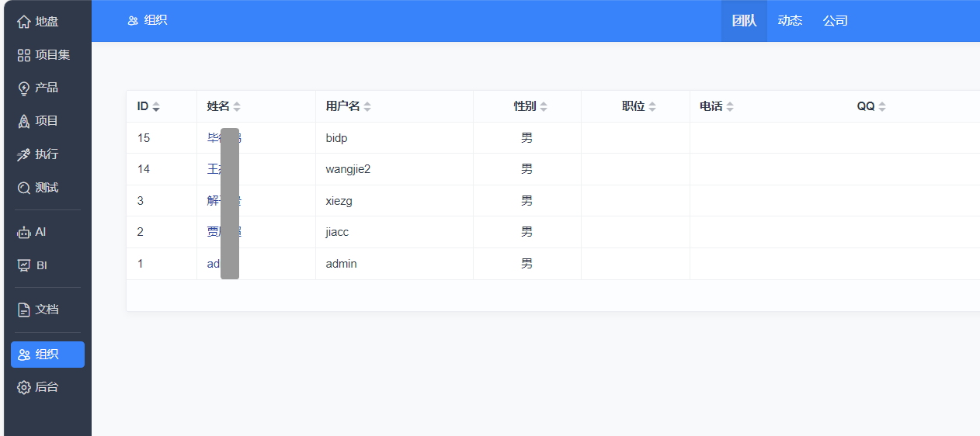Sort the 性别 column
The height and width of the screenshot is (436, 980).
coord(544,107)
